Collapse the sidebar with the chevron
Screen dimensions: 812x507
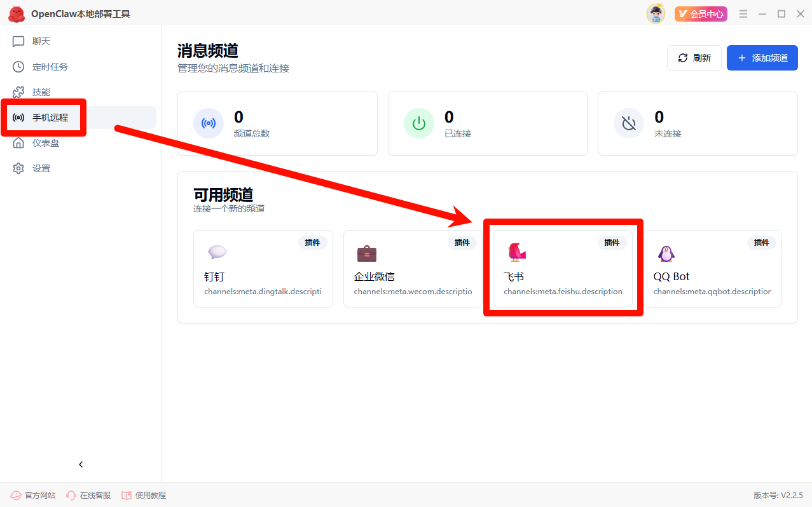click(x=81, y=464)
